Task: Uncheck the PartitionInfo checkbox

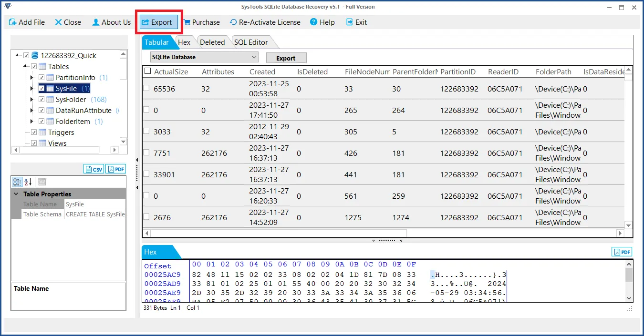Action: (42, 77)
